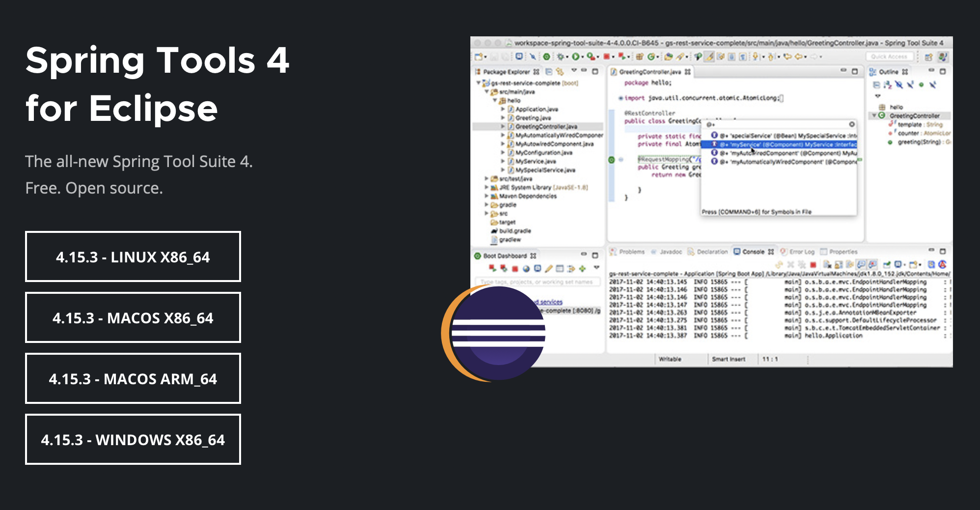Download the 4.15.3 macOS x86_64 build
This screenshot has height=510, width=980.
tap(133, 317)
